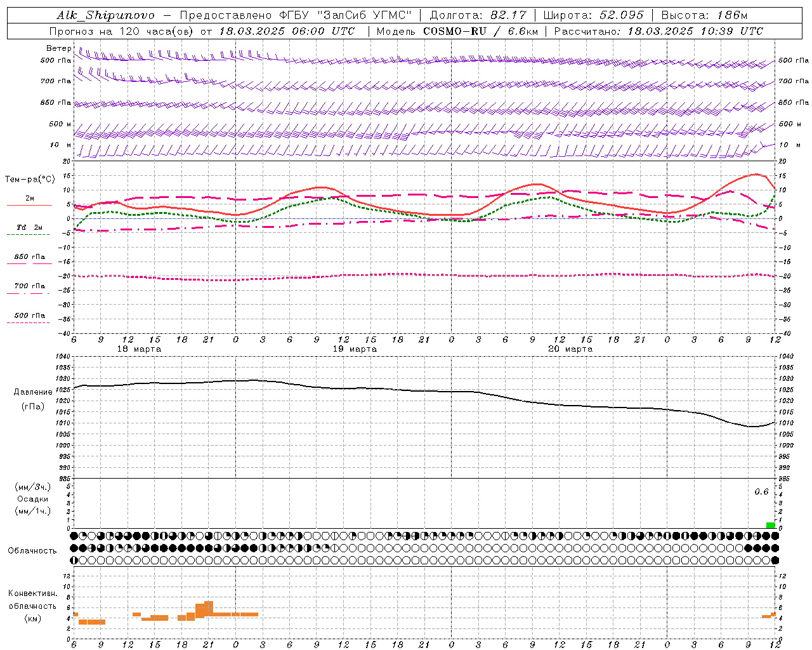Click the 19 марта date label
This screenshot has width=812, height=650.
coord(355,349)
